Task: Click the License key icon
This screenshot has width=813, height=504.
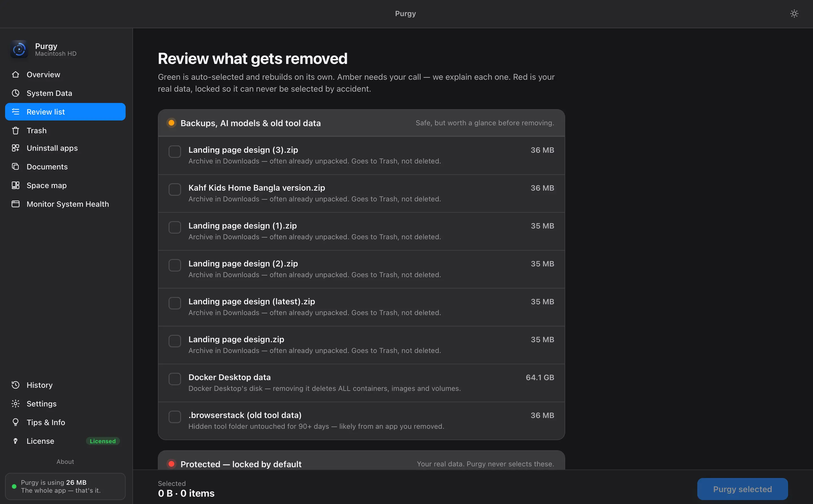Action: click(15, 441)
